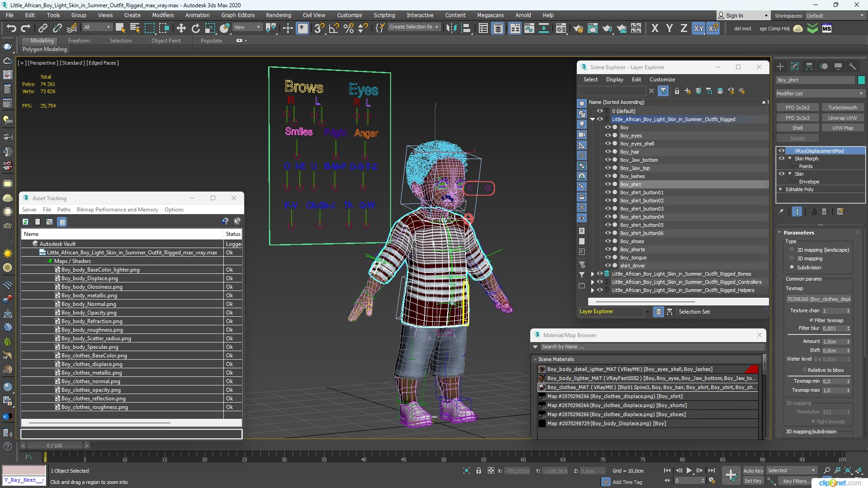This screenshot has height=488, width=868.
Task: Toggle visibility of 0 (default) layer
Action: tap(600, 111)
